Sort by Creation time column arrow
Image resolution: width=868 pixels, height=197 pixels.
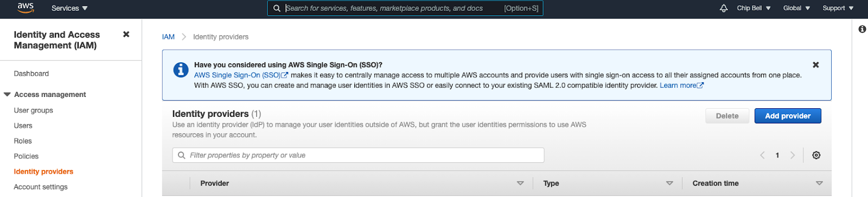pyautogui.click(x=819, y=183)
